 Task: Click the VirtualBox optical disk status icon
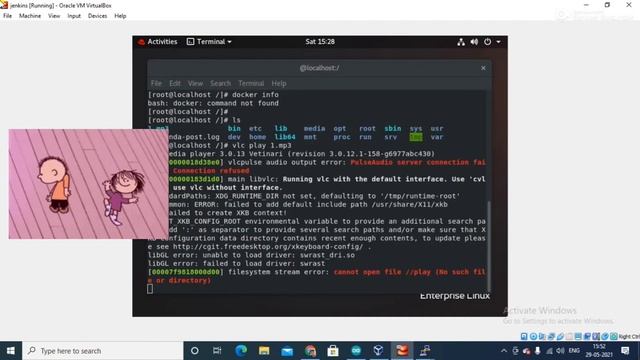point(533,337)
